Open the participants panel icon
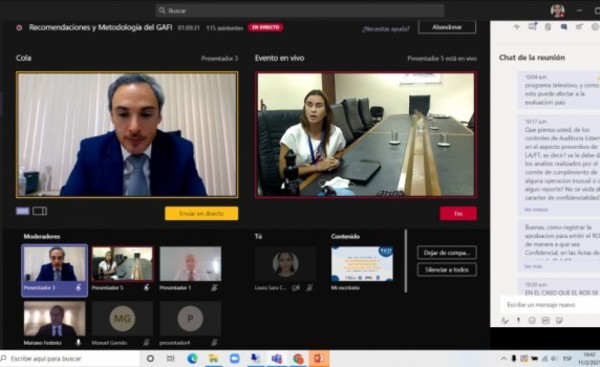This screenshot has height=367, width=600. point(579,27)
